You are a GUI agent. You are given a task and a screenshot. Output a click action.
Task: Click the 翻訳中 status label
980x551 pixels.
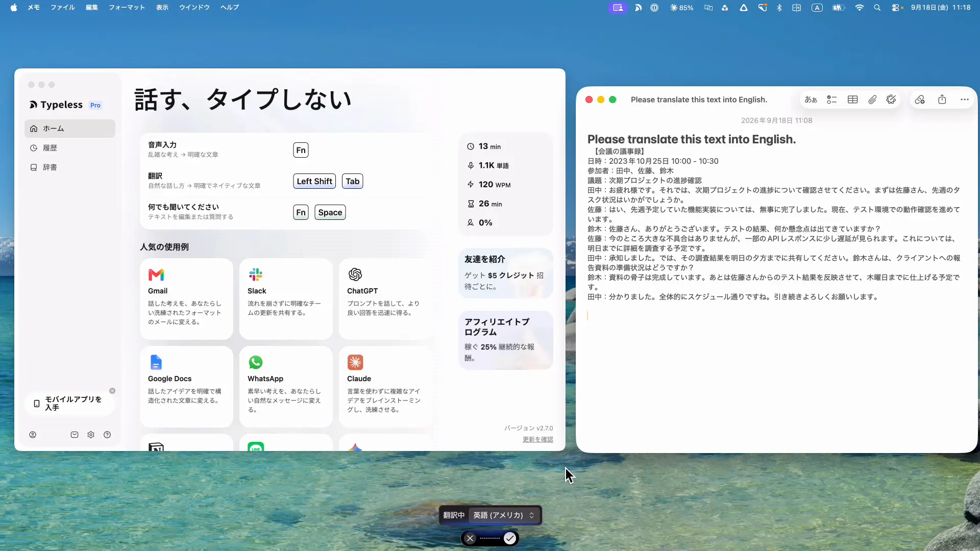point(454,515)
